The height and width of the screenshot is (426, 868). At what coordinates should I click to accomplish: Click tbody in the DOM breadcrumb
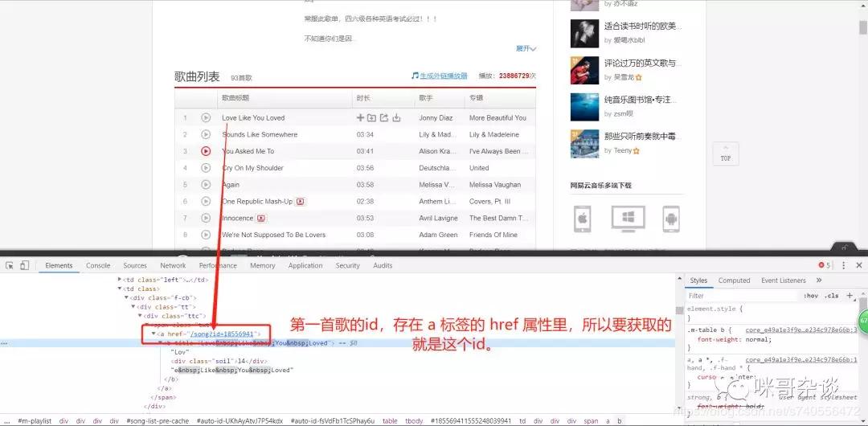[414, 421]
